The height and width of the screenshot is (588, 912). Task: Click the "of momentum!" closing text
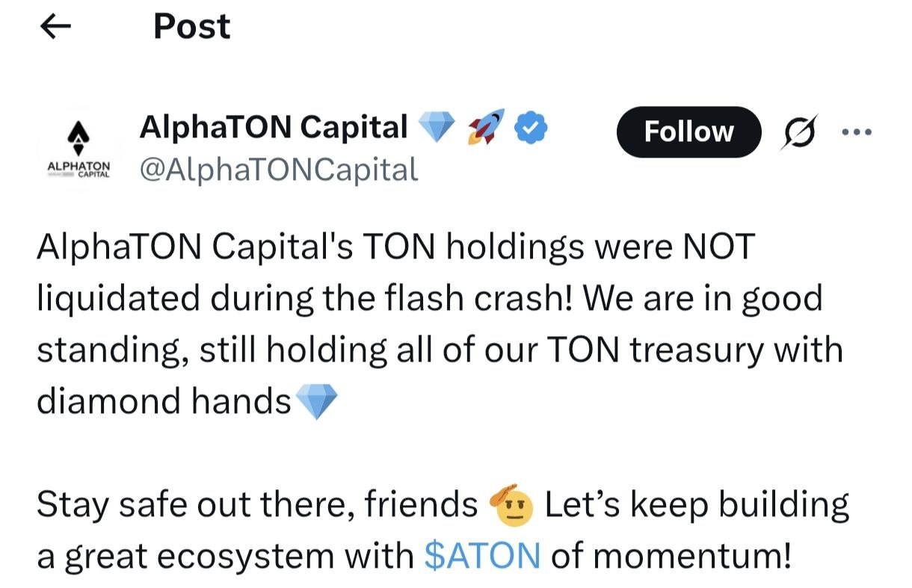tap(670, 555)
